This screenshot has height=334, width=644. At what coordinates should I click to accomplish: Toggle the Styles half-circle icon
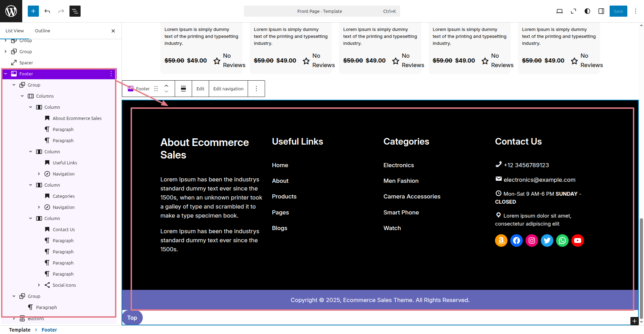click(x=587, y=11)
